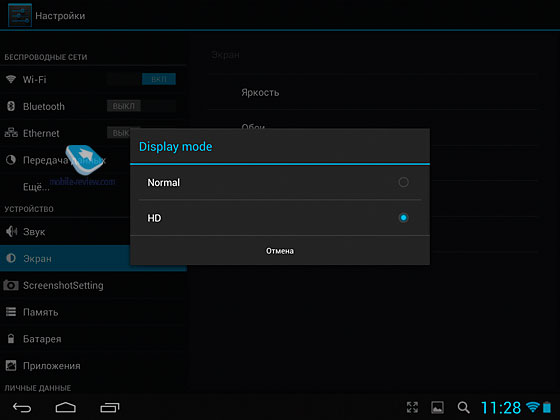Tap the Home navigation icon

66,408
